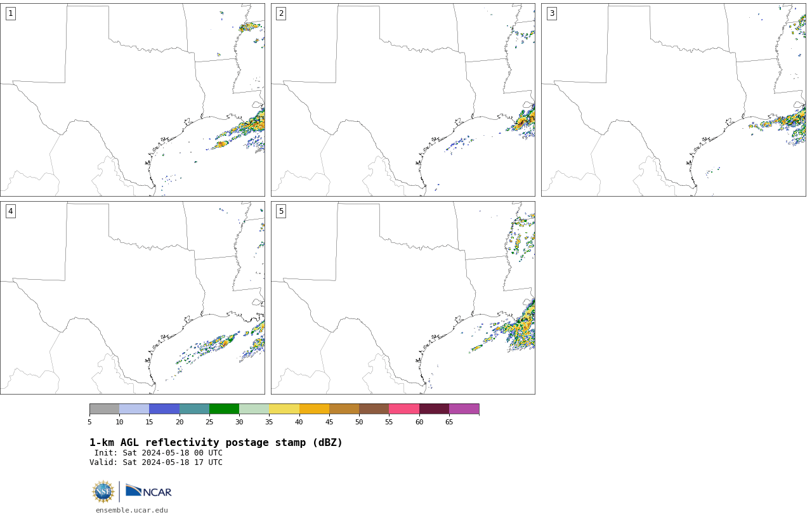Click the number 5 panel label
The height and width of the screenshot is (517, 812).
[x=281, y=211]
